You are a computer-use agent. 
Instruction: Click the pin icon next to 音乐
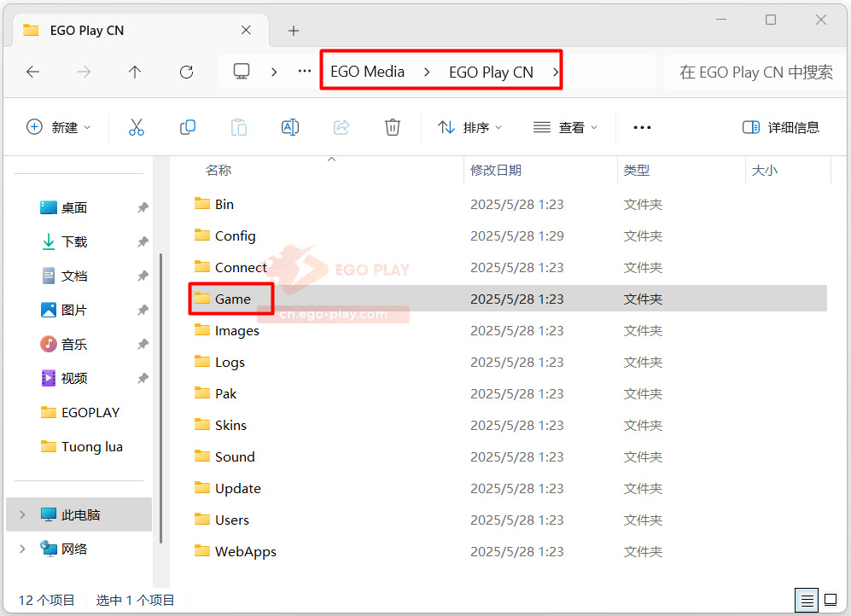(x=143, y=345)
